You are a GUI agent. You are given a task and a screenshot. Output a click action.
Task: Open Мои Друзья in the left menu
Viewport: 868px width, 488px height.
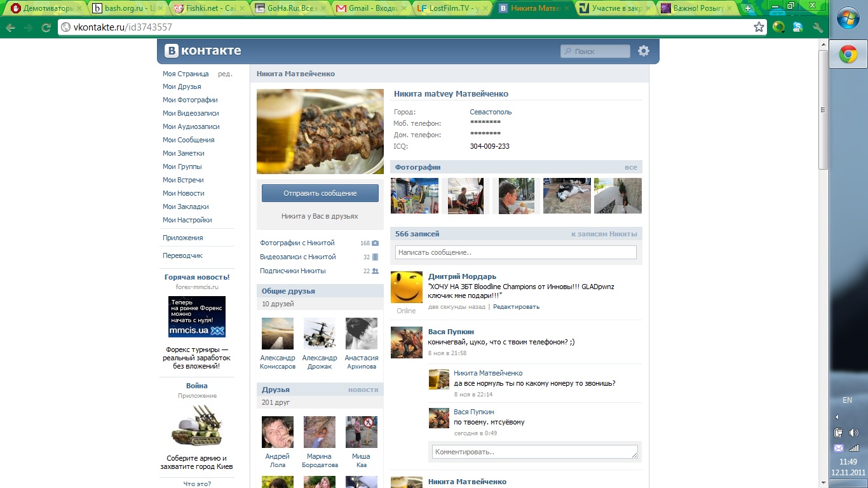[x=182, y=86]
